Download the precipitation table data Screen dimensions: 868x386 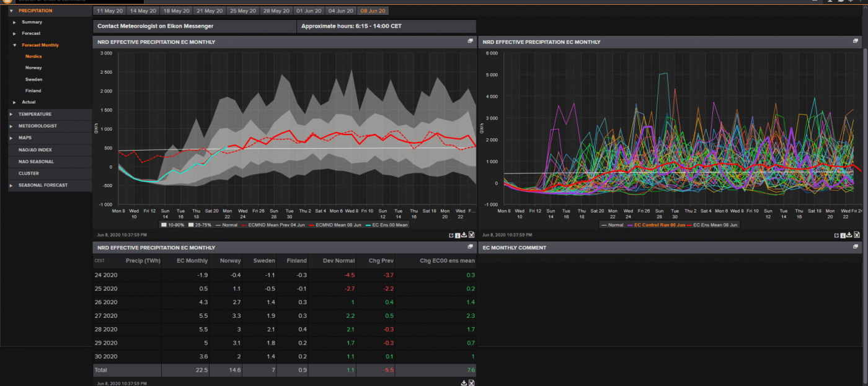click(x=464, y=383)
